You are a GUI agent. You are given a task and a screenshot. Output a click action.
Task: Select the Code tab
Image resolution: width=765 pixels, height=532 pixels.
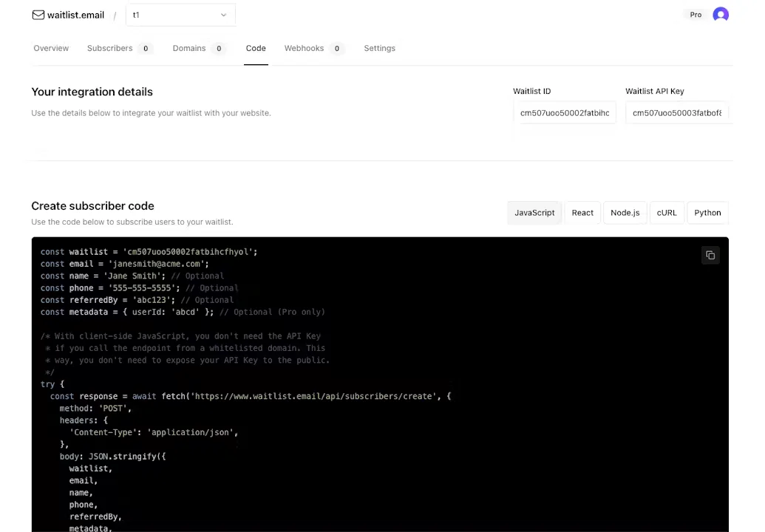[x=256, y=48]
